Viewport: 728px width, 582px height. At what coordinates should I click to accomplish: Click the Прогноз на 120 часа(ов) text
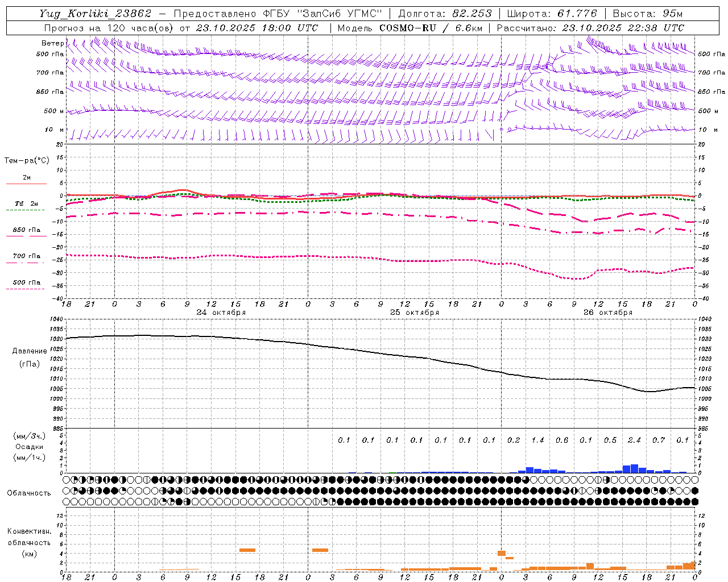[x=109, y=28]
